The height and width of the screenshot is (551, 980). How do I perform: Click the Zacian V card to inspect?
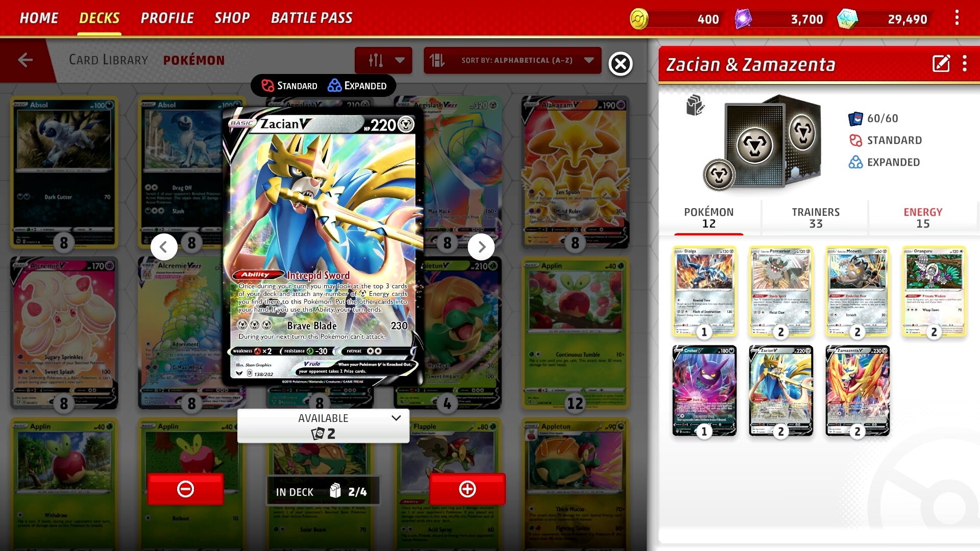[781, 390]
